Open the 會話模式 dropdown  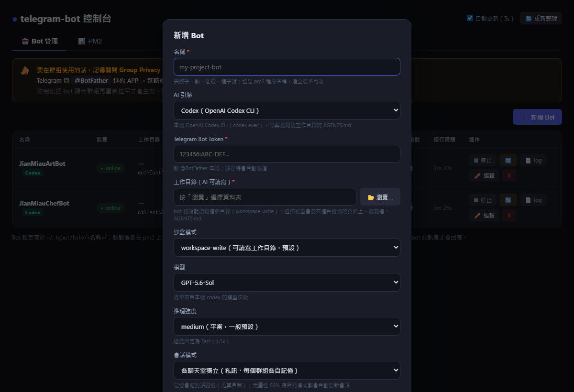(x=287, y=370)
